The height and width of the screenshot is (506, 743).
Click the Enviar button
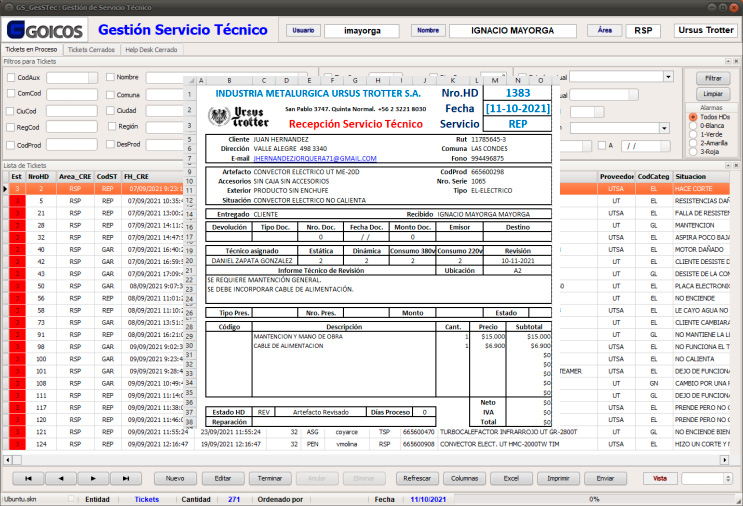[605, 479]
